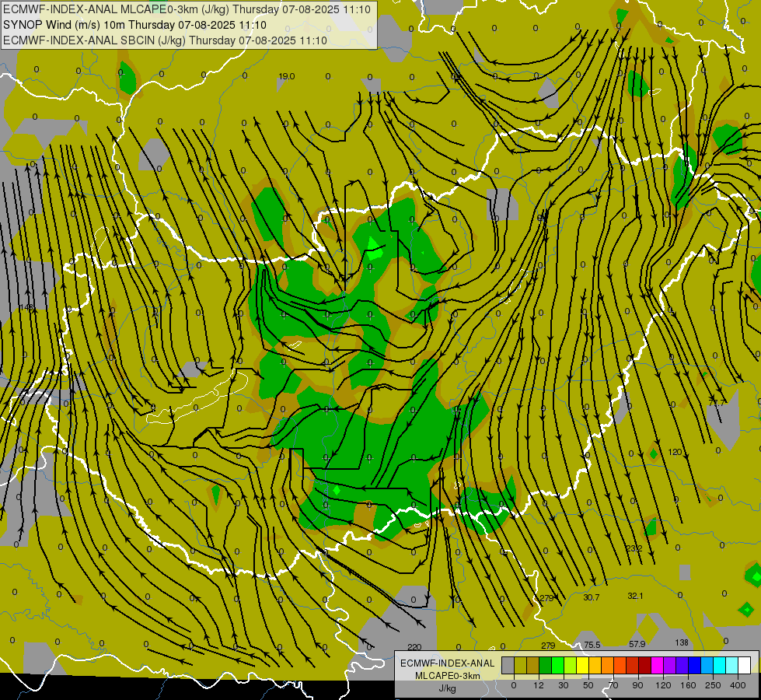
Task: Click the legend tick label 90
Action: [x=637, y=685]
